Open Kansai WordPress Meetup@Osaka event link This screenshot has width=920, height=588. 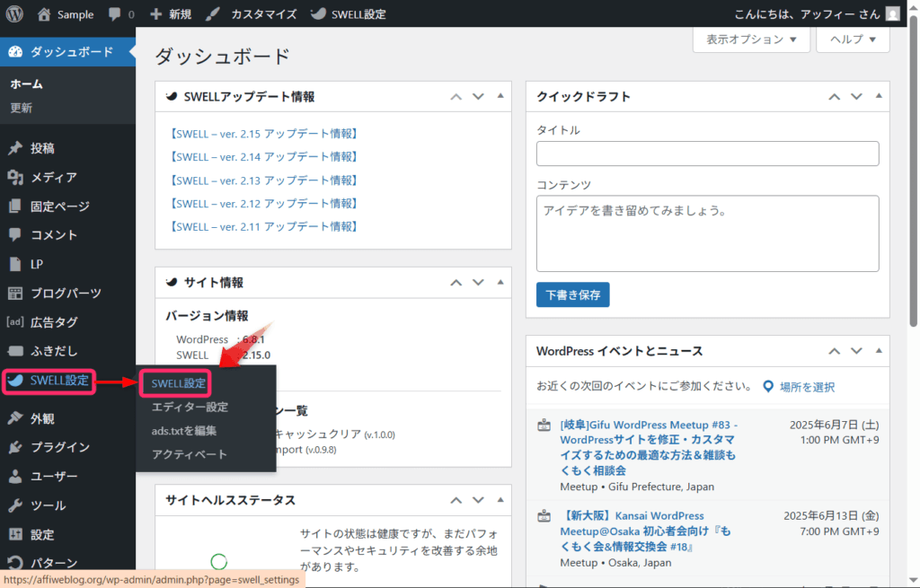[x=645, y=531]
